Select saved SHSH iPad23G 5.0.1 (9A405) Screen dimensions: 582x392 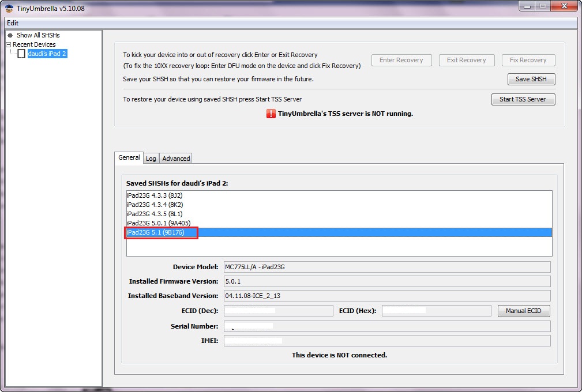pos(339,223)
